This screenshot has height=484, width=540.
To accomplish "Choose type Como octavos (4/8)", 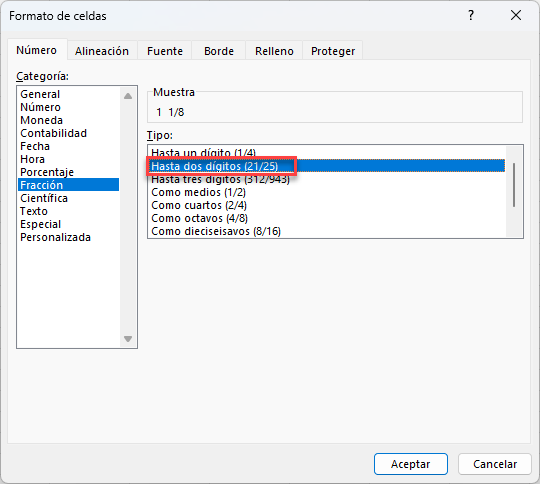I will (327, 218).
